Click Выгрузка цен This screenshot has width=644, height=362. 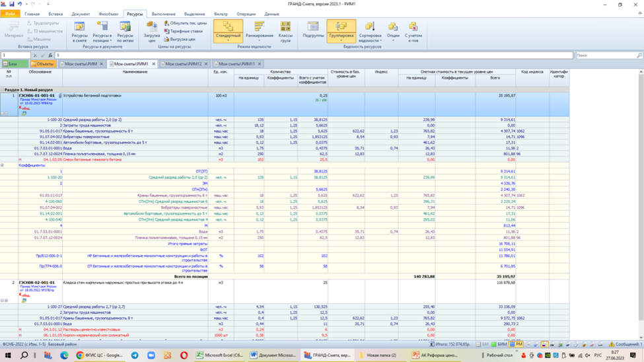tap(180, 39)
